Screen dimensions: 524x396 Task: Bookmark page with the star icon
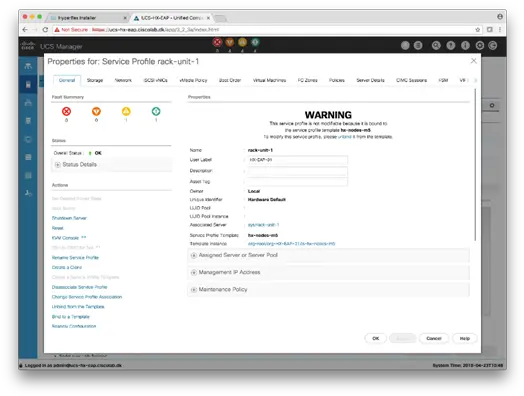point(478,30)
